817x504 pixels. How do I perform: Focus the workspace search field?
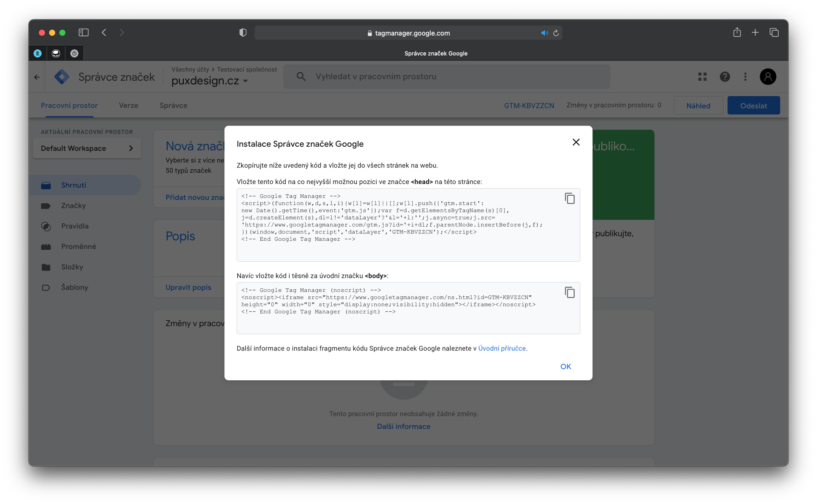[447, 77]
